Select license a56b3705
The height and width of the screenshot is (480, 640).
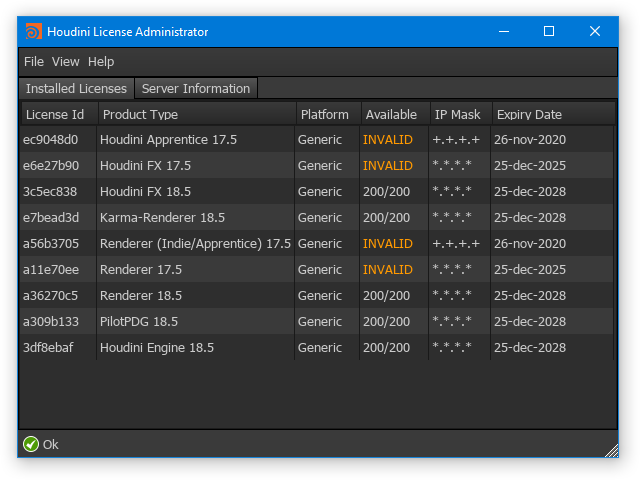[x=51, y=244]
